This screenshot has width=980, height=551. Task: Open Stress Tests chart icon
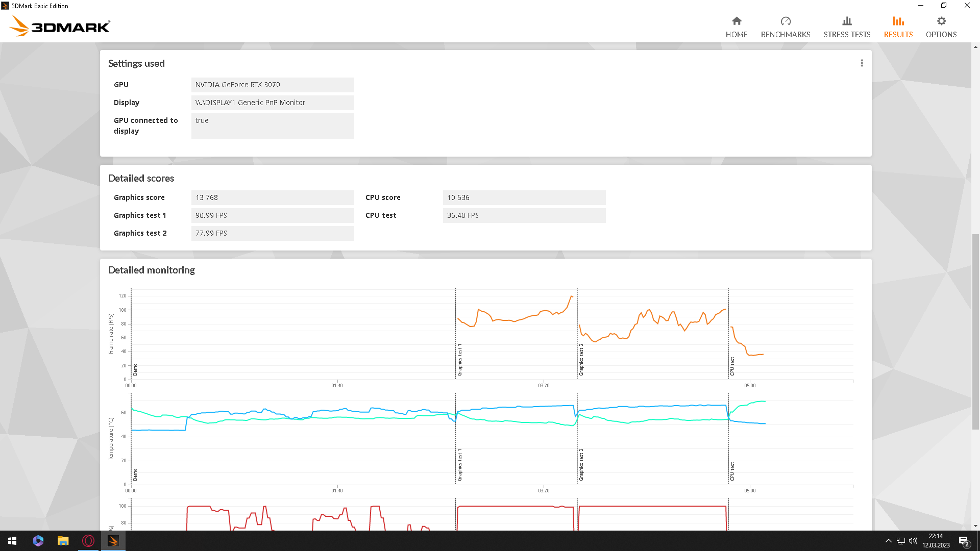tap(846, 21)
